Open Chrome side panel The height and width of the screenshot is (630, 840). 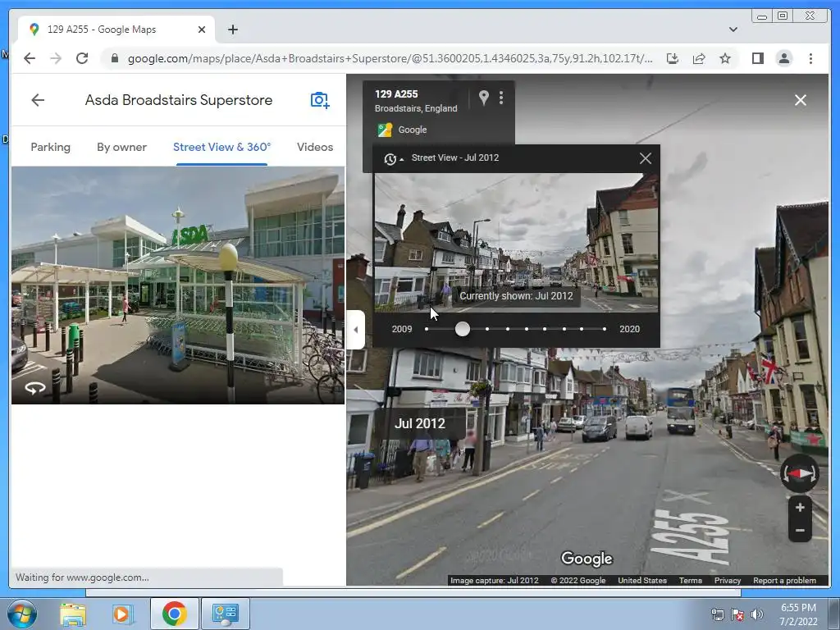[757, 58]
